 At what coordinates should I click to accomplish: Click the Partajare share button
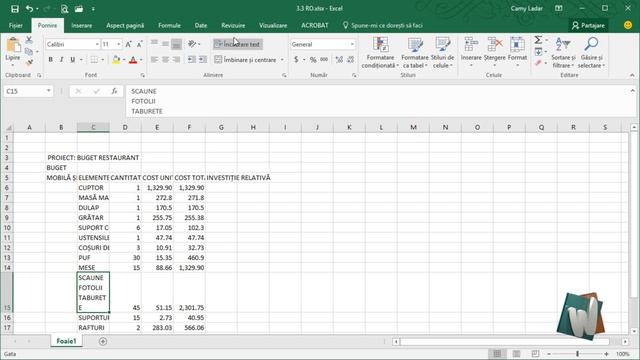pyautogui.click(x=588, y=25)
